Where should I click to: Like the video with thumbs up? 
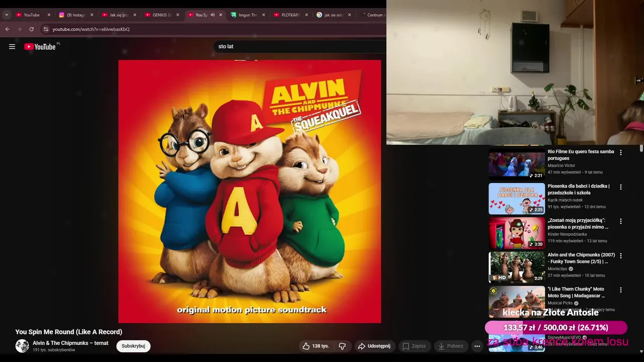tap(315, 346)
